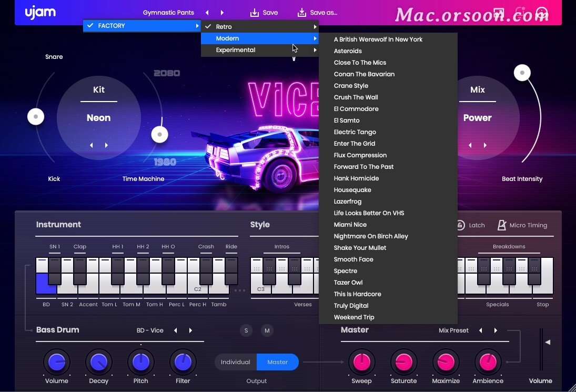Select the Modern preset category

[260, 38]
